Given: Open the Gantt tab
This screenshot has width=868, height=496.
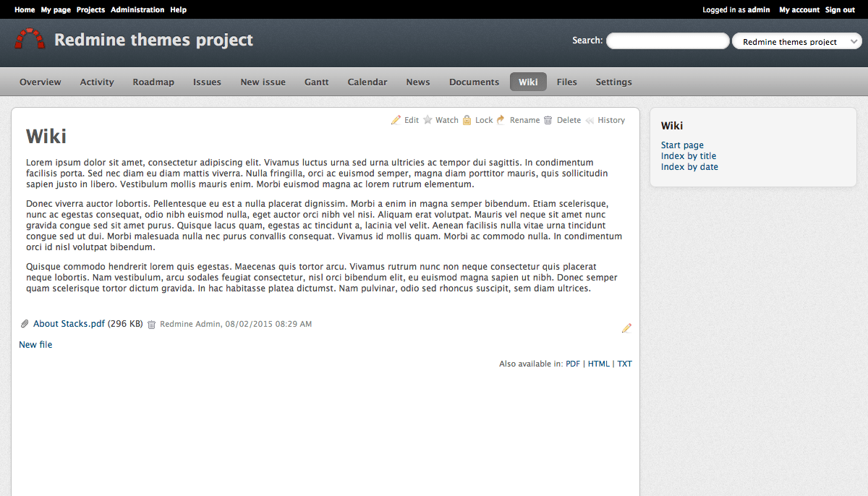Looking at the screenshot, I should point(317,82).
